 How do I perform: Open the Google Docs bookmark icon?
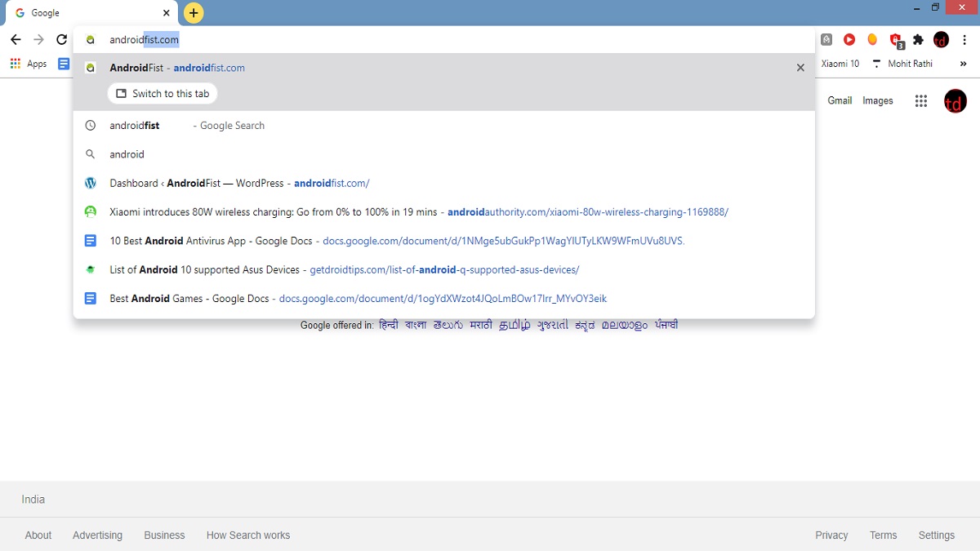click(64, 64)
